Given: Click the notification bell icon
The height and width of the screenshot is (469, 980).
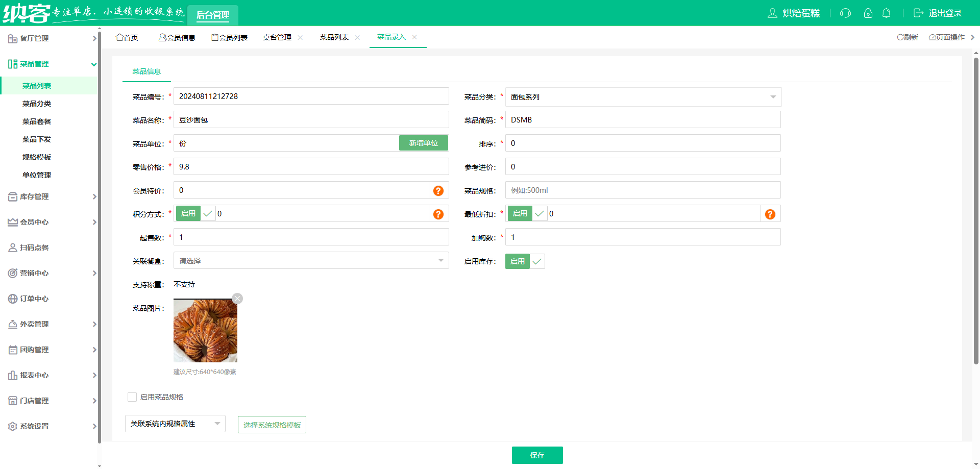Looking at the screenshot, I should [x=887, y=13].
